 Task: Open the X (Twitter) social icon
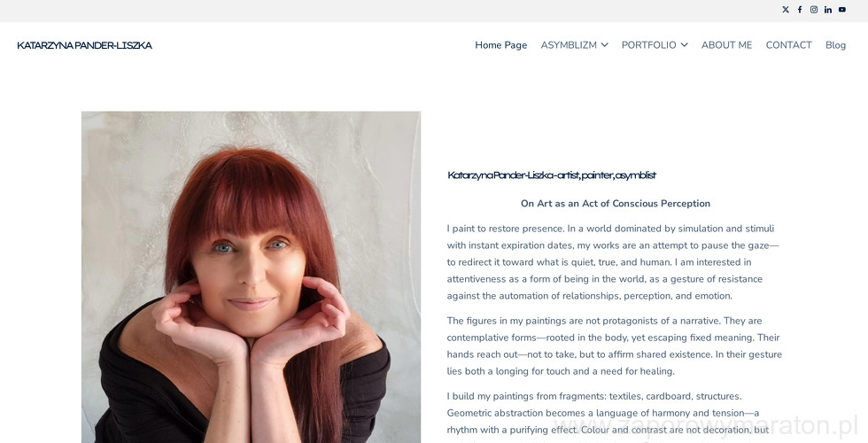(786, 10)
